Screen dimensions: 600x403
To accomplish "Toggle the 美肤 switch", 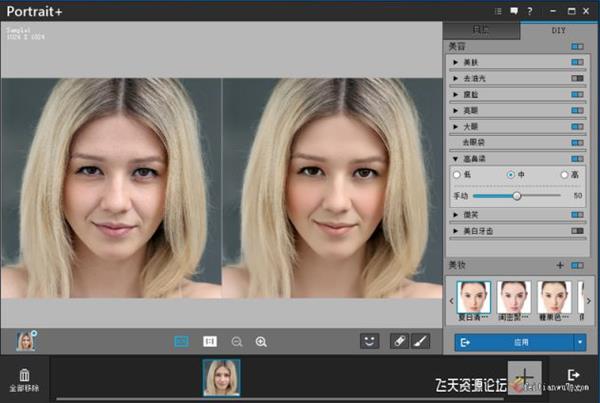I will [577, 62].
